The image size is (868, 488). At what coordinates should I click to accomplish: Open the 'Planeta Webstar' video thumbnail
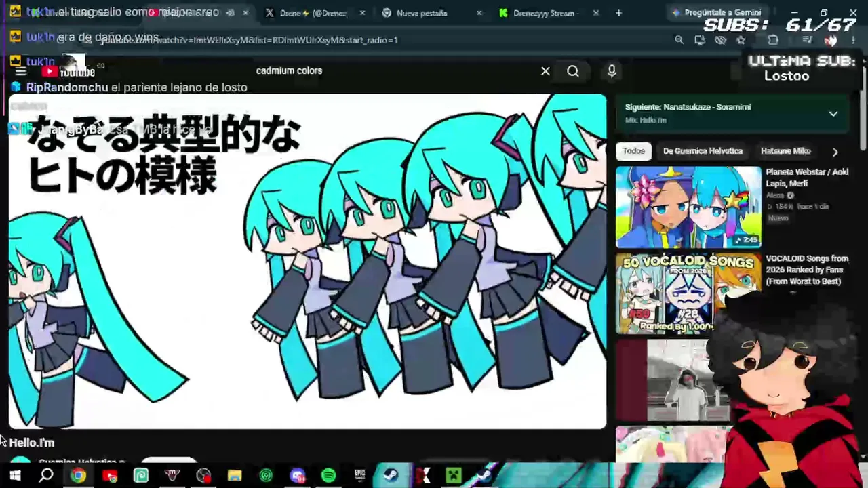point(688,207)
